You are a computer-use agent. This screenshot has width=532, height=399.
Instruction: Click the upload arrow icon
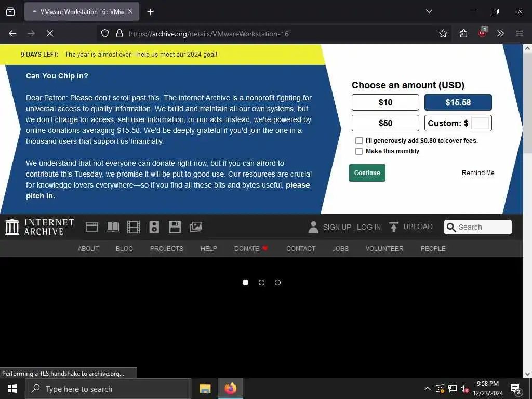394,227
